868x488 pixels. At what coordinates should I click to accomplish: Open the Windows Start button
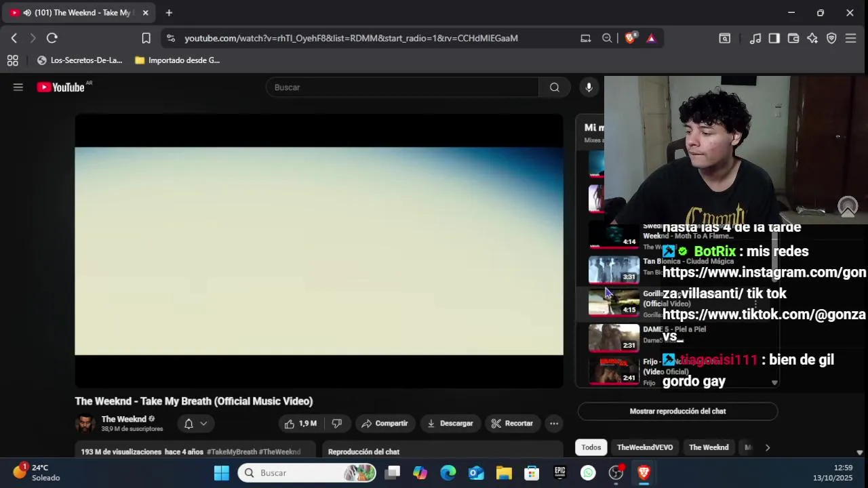click(222, 473)
